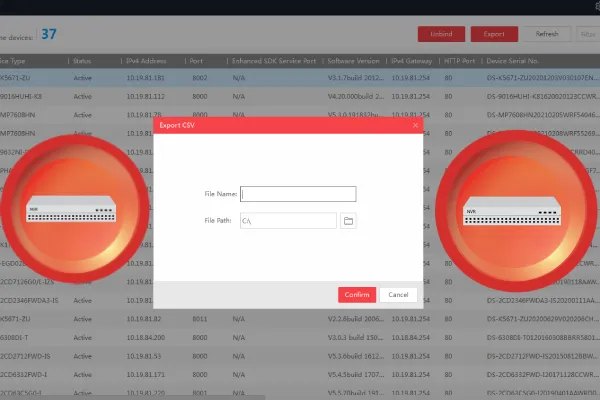
Task: Click the File Path field showing C:\
Action: (288, 220)
